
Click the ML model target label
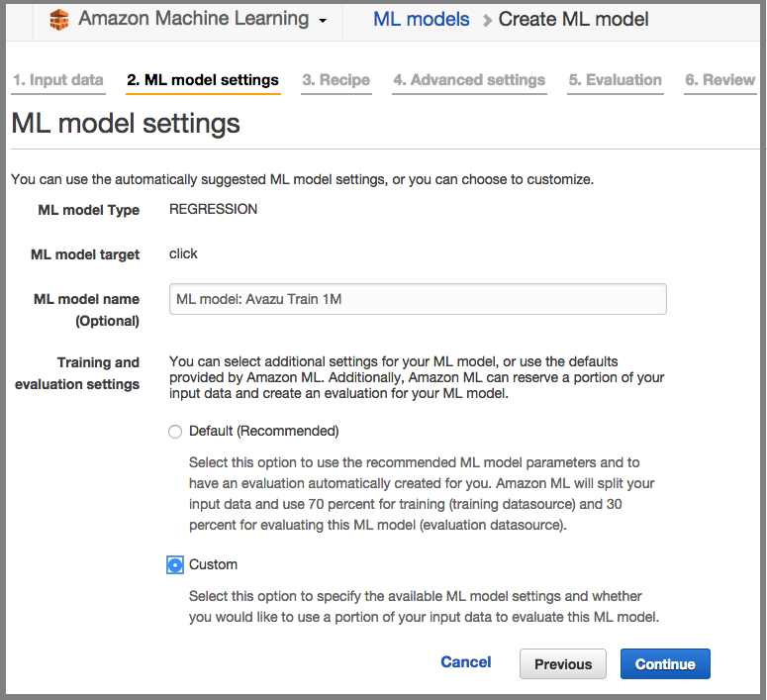[x=85, y=254]
